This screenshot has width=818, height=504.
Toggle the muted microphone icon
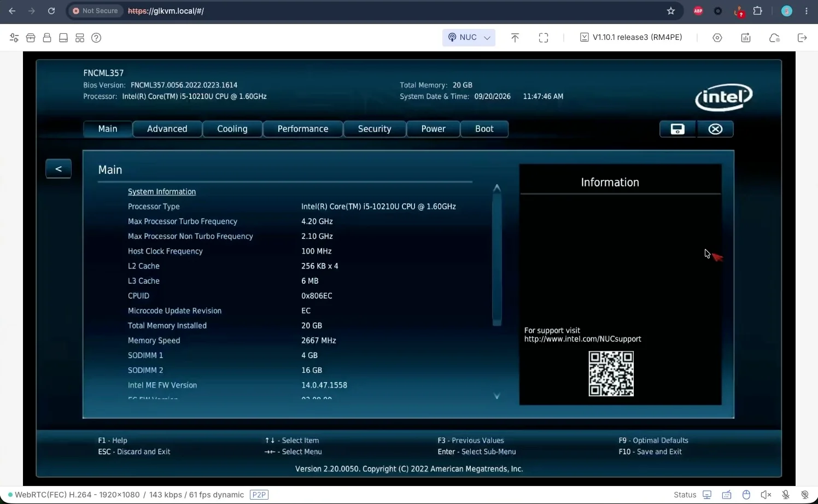(x=786, y=495)
